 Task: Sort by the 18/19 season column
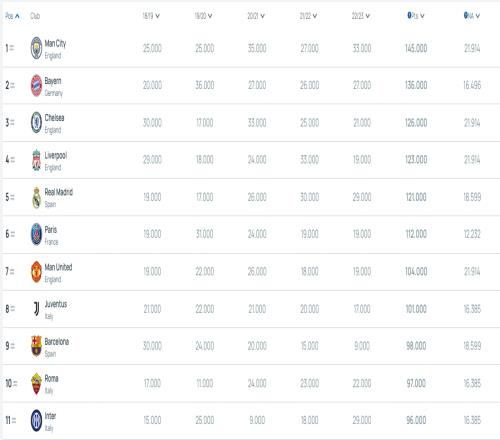[x=151, y=16]
